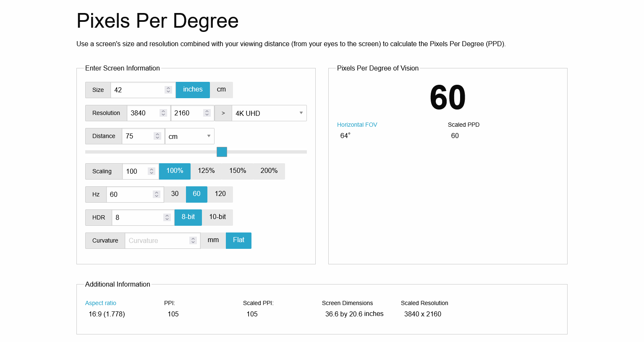Click the Scaled PPI value 105

(x=252, y=314)
